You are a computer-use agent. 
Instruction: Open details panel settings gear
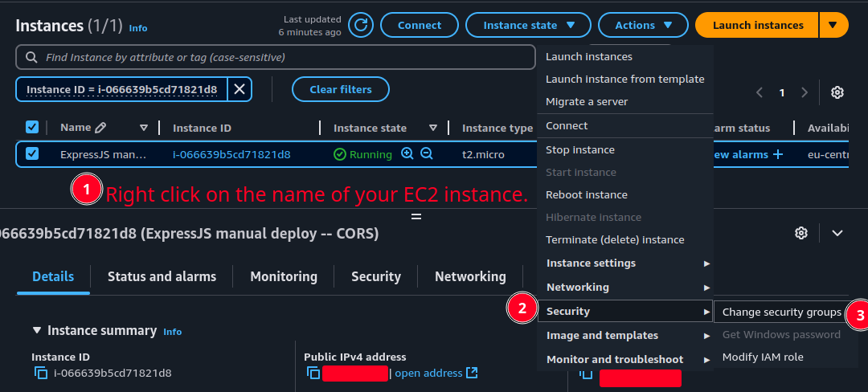click(800, 233)
